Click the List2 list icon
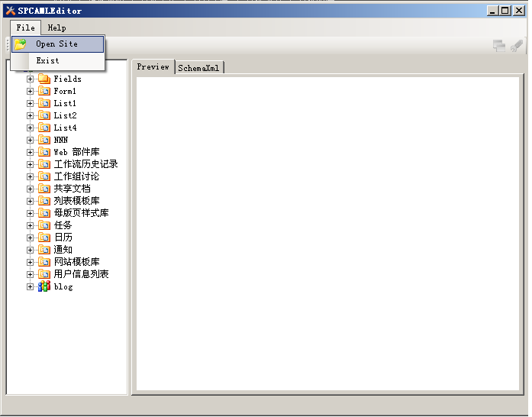Screen dimensions: 532x417 tap(44, 115)
